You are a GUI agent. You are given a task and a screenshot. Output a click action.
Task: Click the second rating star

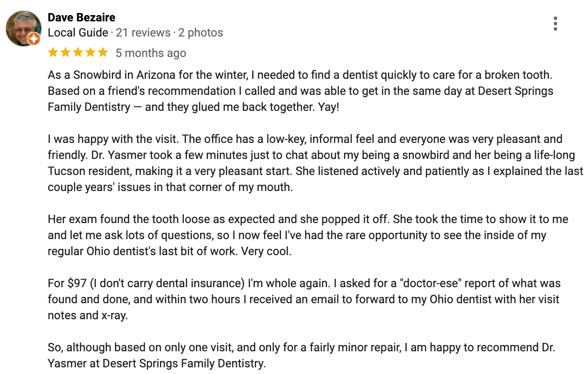point(65,53)
